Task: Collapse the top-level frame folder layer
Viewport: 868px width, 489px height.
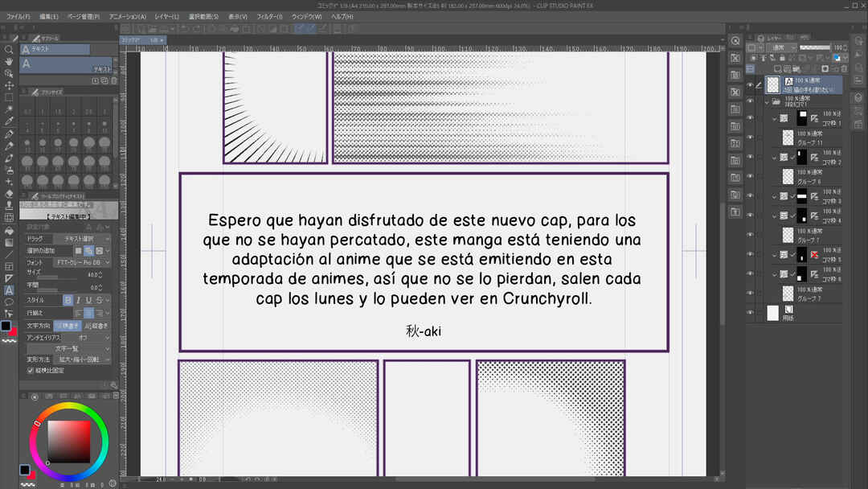Action: pos(768,102)
